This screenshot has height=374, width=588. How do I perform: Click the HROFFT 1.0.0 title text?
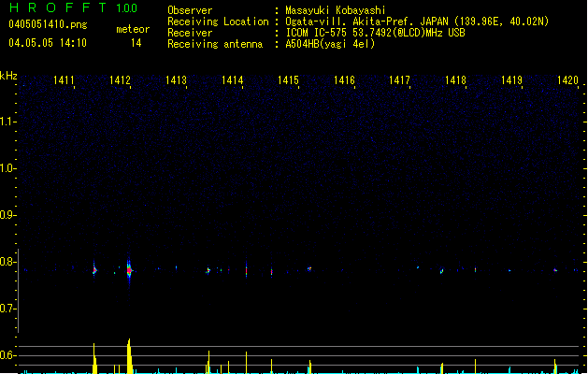click(x=74, y=7)
